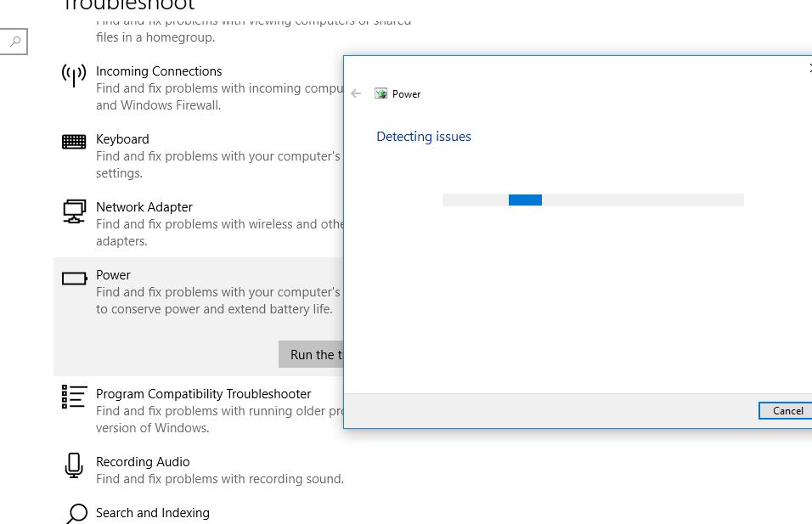This screenshot has width=812, height=524.
Task: Open the Keyboard troubleshooter entry title
Action: [x=122, y=139]
